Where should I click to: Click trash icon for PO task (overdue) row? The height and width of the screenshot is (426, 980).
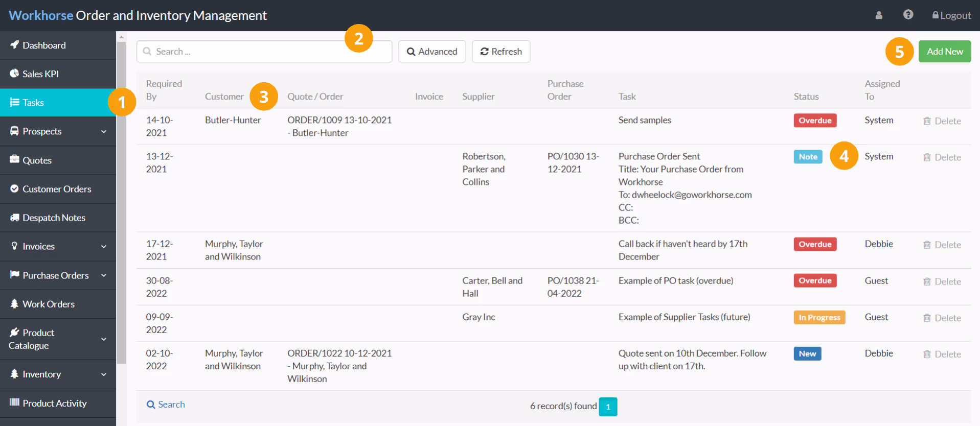(927, 281)
